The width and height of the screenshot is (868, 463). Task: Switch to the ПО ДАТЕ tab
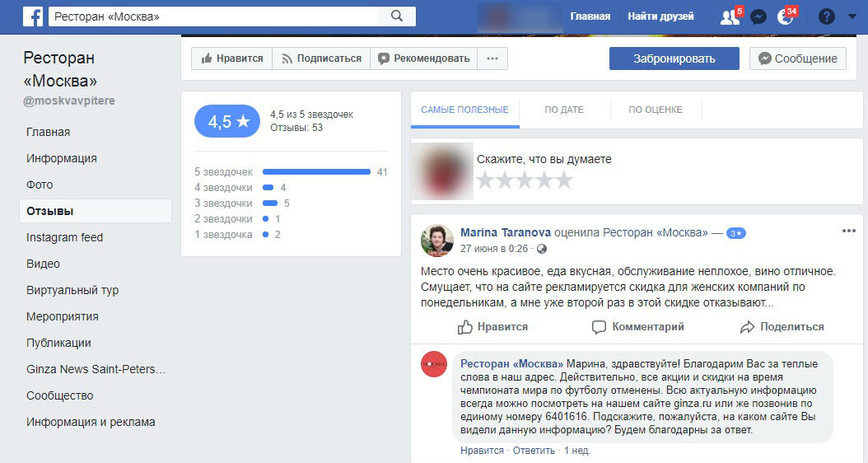[x=564, y=110]
